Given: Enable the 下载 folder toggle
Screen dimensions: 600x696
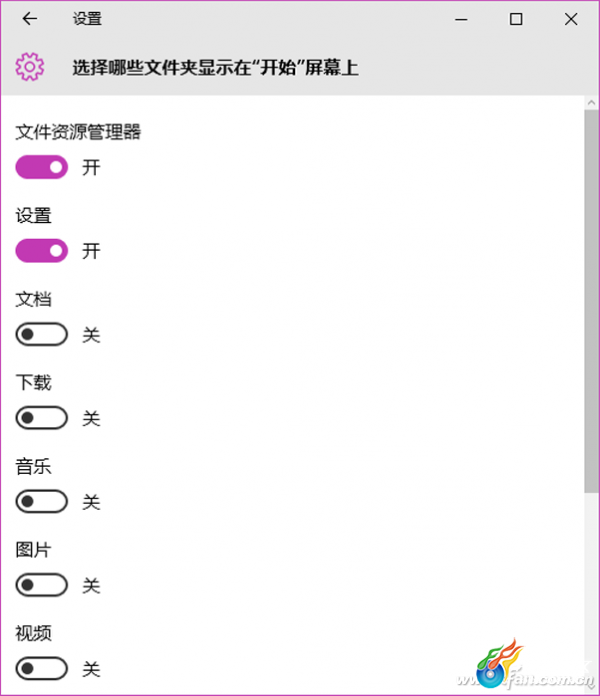Looking at the screenshot, I should [x=42, y=418].
